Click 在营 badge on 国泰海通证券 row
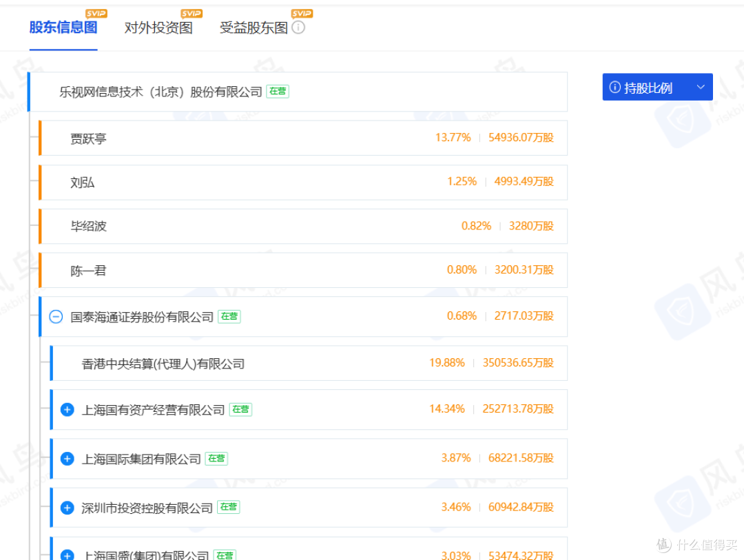Image resolution: width=744 pixels, height=560 pixels. (228, 317)
